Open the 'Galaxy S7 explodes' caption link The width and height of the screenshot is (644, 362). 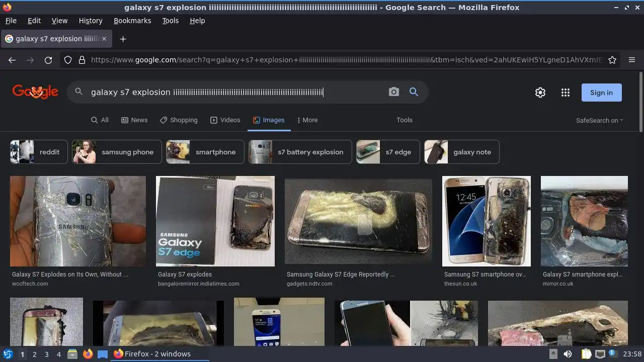[185, 275]
